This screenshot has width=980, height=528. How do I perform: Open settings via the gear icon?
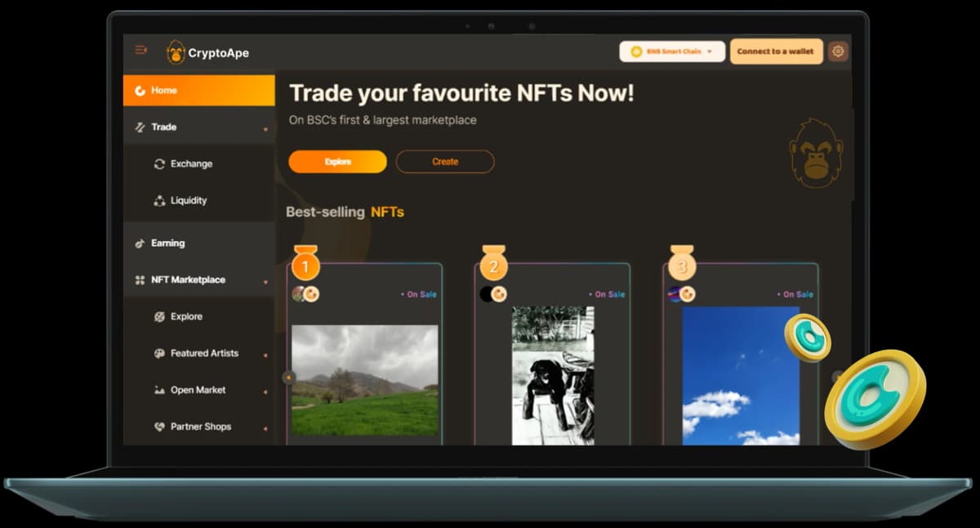click(837, 51)
